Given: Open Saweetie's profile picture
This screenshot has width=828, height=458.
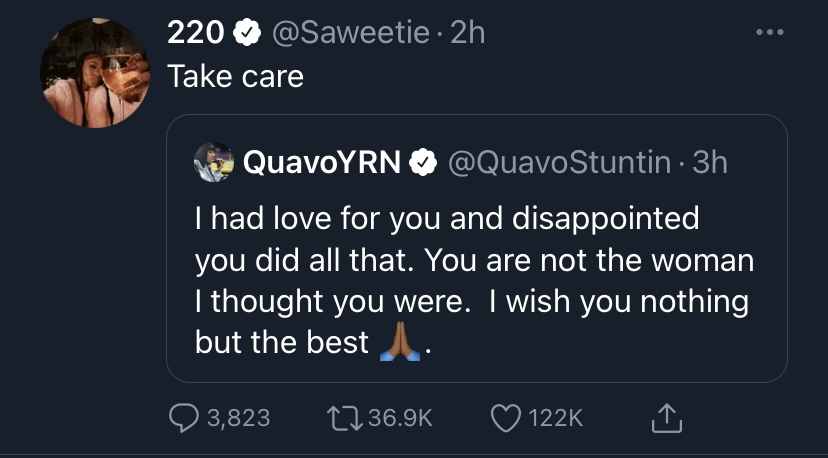Looking at the screenshot, I should [x=95, y=73].
